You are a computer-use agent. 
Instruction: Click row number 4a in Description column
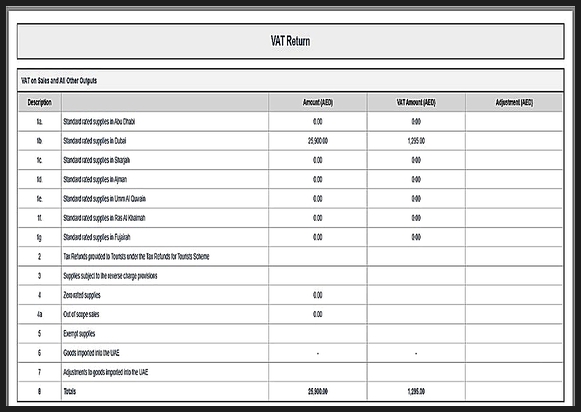(40, 314)
